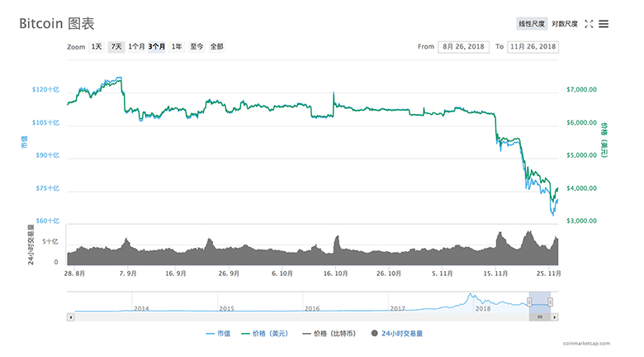The width and height of the screenshot is (644, 357).
Task: Edit the To date field
Action: [533, 47]
